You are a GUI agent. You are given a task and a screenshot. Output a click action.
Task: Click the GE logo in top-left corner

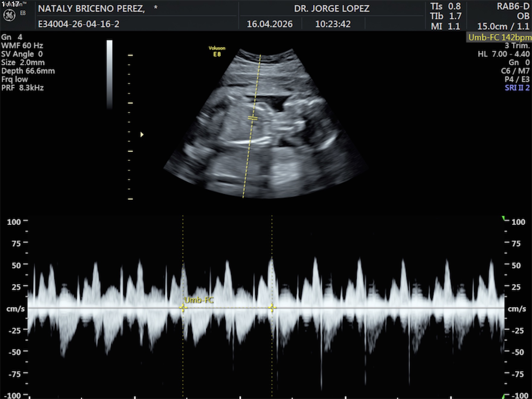(x=9, y=15)
